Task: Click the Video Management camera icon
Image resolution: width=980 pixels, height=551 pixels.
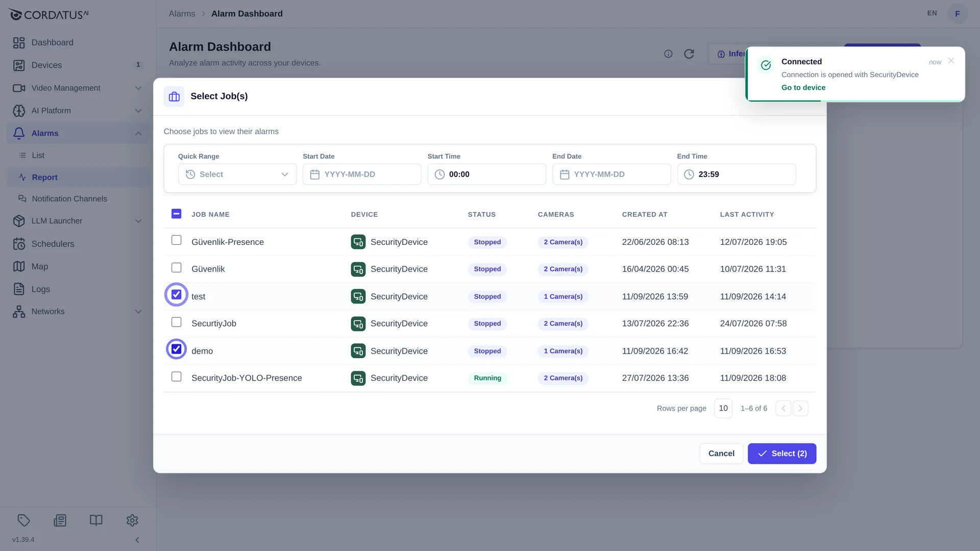Action: tap(19, 88)
